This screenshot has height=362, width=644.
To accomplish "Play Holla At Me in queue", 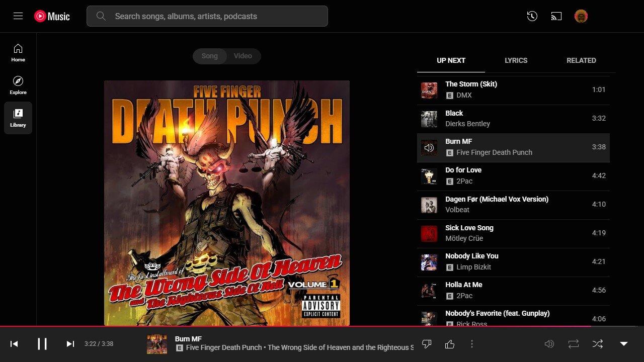I will click(x=513, y=291).
